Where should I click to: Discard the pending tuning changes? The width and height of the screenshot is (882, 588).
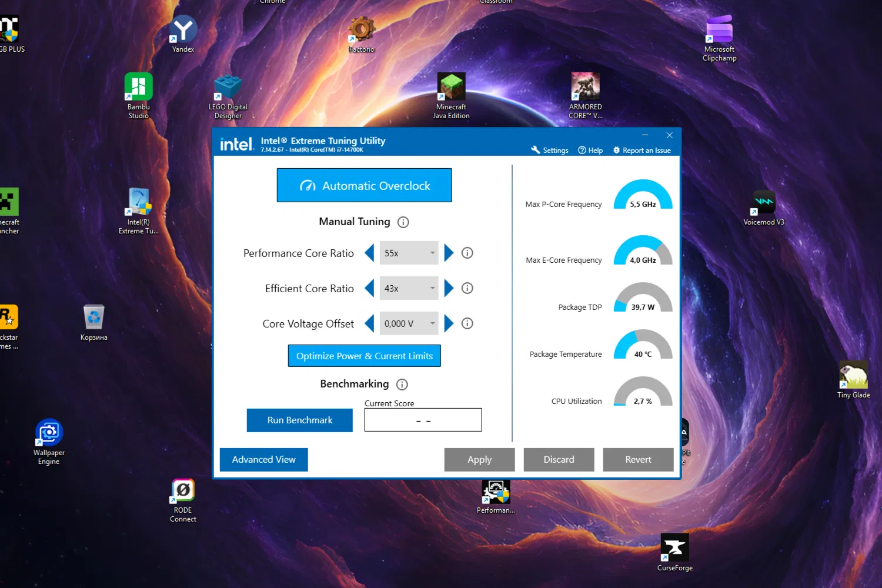tap(559, 460)
